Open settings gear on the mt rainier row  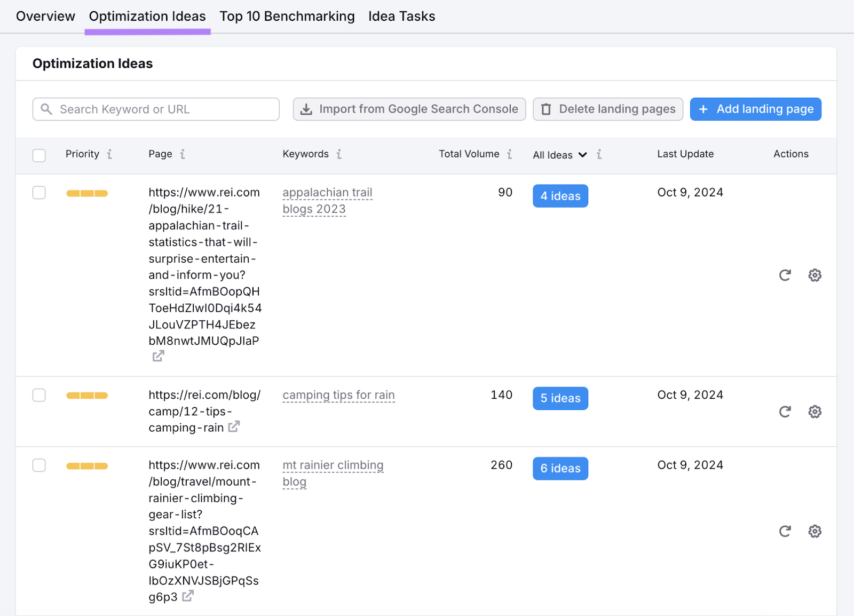(815, 531)
